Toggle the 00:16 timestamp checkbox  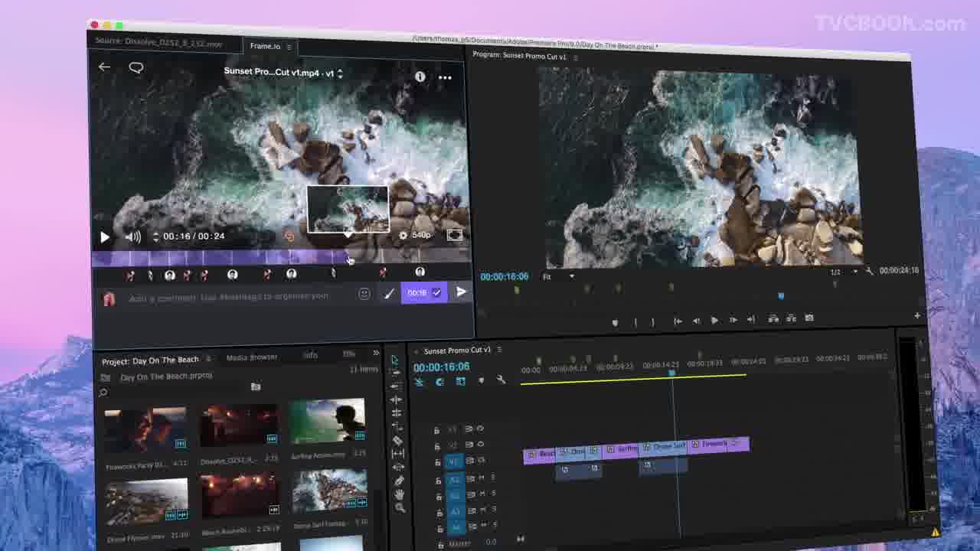click(436, 292)
